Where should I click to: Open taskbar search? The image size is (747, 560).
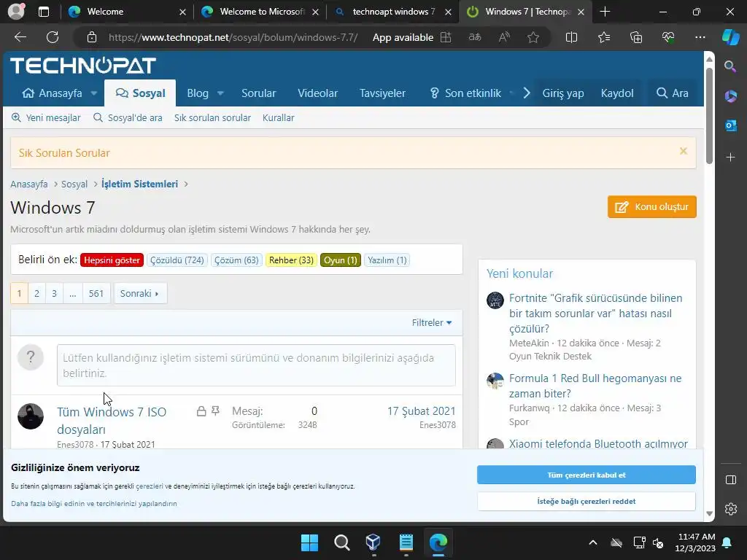click(341, 542)
